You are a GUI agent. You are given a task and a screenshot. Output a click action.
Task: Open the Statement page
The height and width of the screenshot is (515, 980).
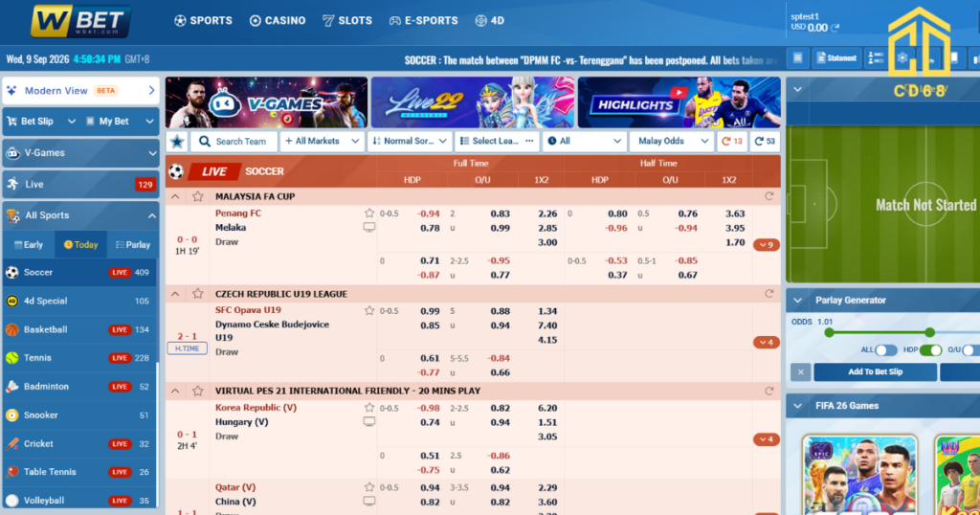tap(836, 58)
